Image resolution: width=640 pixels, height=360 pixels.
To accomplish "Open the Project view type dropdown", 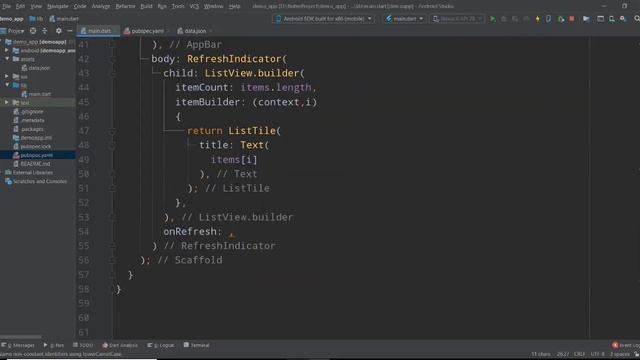I will pos(12,31).
